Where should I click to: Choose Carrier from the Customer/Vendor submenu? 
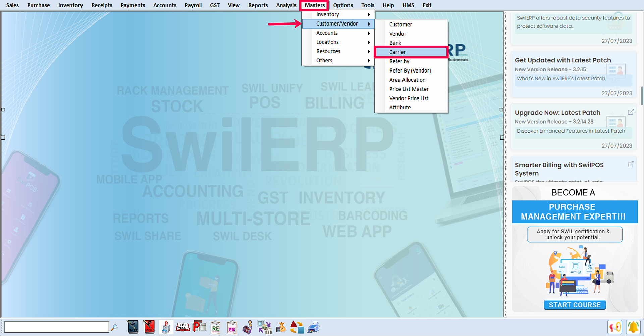[x=411, y=52]
